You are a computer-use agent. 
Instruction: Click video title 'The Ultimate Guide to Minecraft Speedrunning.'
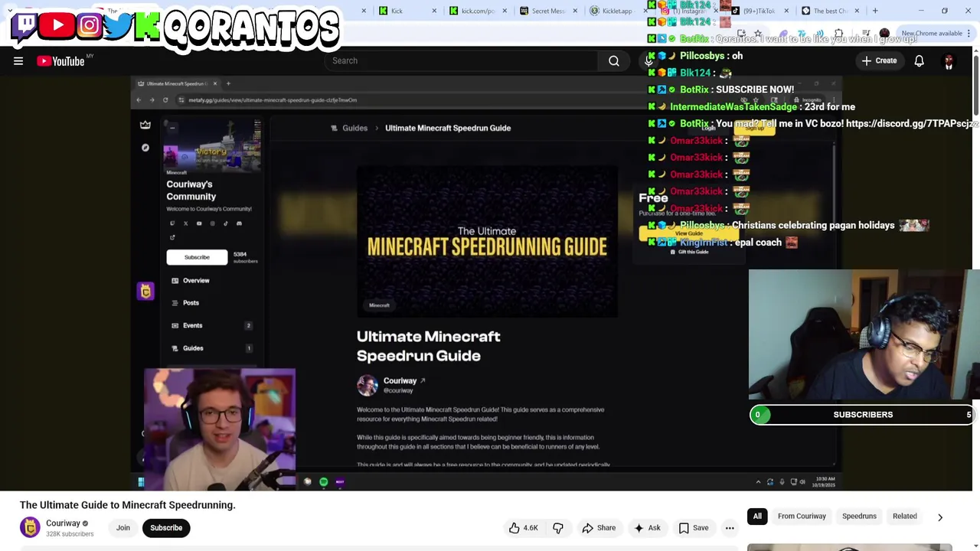(128, 505)
